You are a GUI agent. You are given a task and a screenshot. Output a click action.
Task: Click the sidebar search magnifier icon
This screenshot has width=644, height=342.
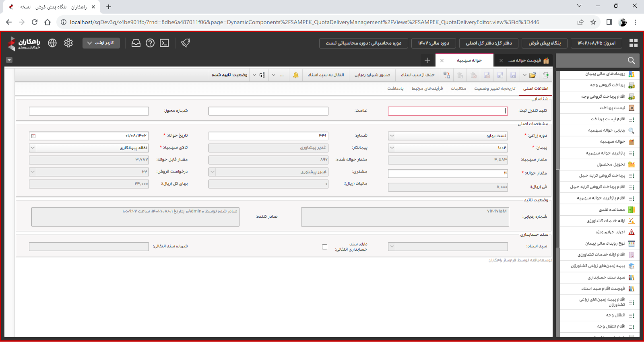click(631, 60)
